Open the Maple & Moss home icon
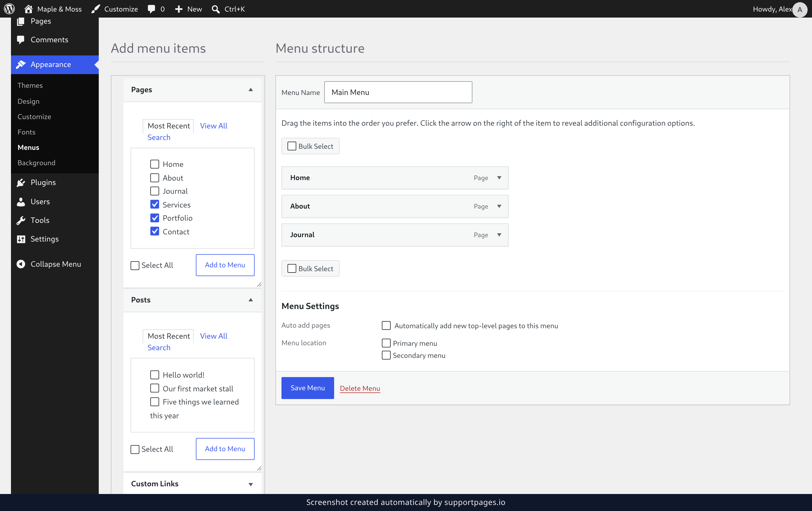Screen dimensions: 812x511 coord(28,9)
